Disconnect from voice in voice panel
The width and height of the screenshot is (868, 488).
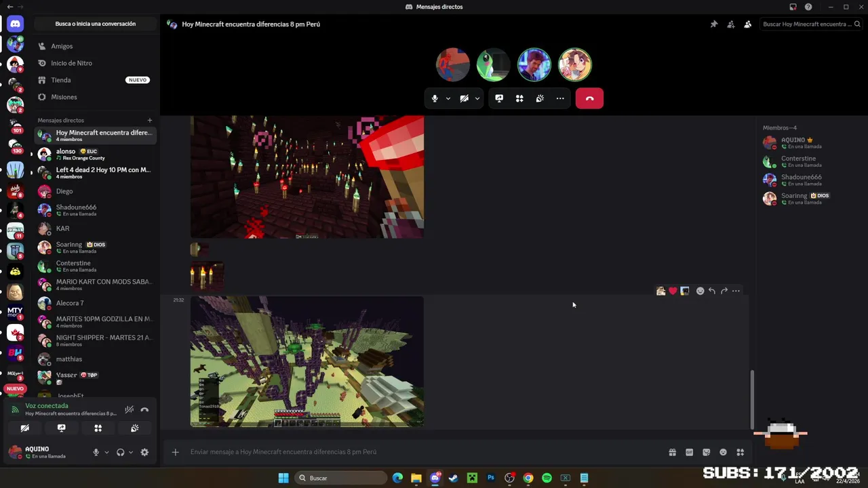144,409
